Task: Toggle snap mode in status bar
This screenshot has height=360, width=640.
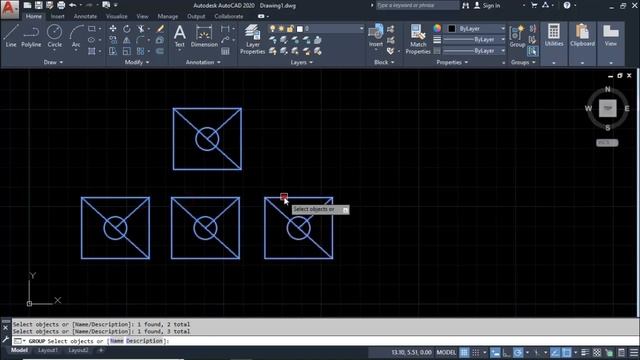Action: (x=476, y=352)
